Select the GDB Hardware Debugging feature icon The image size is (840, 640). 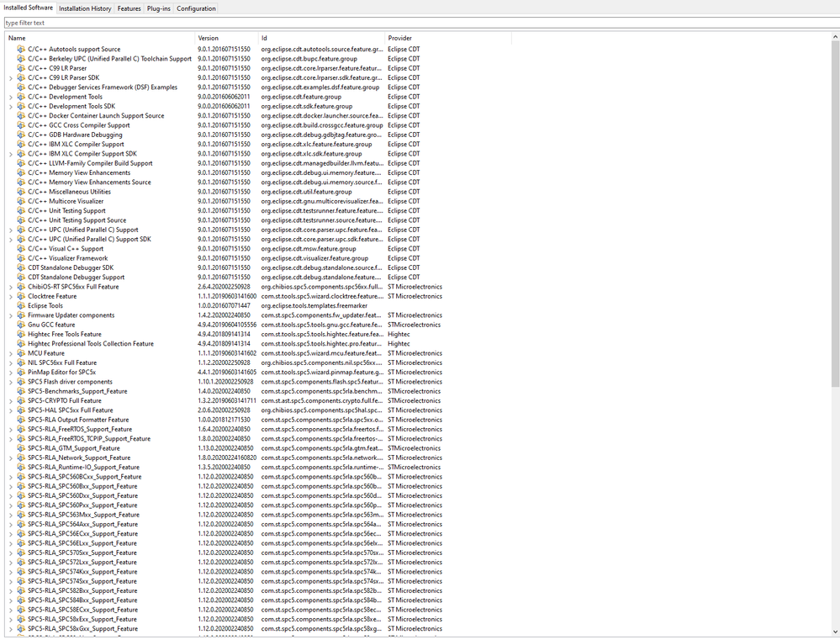tap(21, 135)
